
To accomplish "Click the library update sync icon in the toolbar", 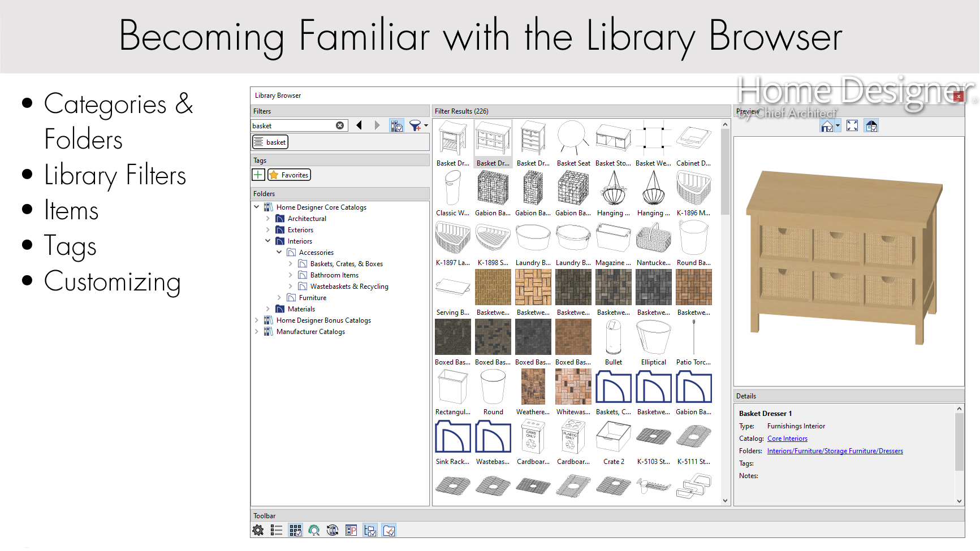I will pyautogui.click(x=333, y=530).
